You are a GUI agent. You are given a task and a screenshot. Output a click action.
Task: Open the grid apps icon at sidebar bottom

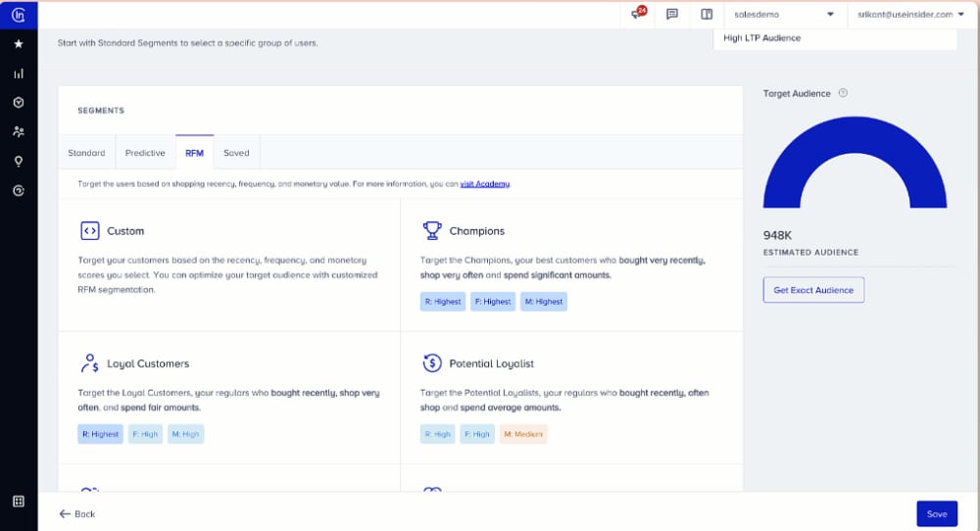[18, 501]
